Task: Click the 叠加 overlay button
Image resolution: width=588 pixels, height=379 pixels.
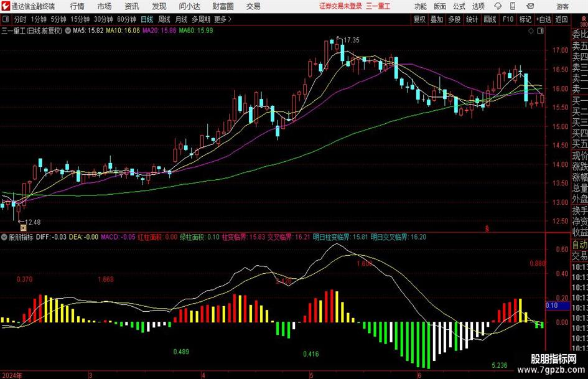Action: (x=437, y=19)
